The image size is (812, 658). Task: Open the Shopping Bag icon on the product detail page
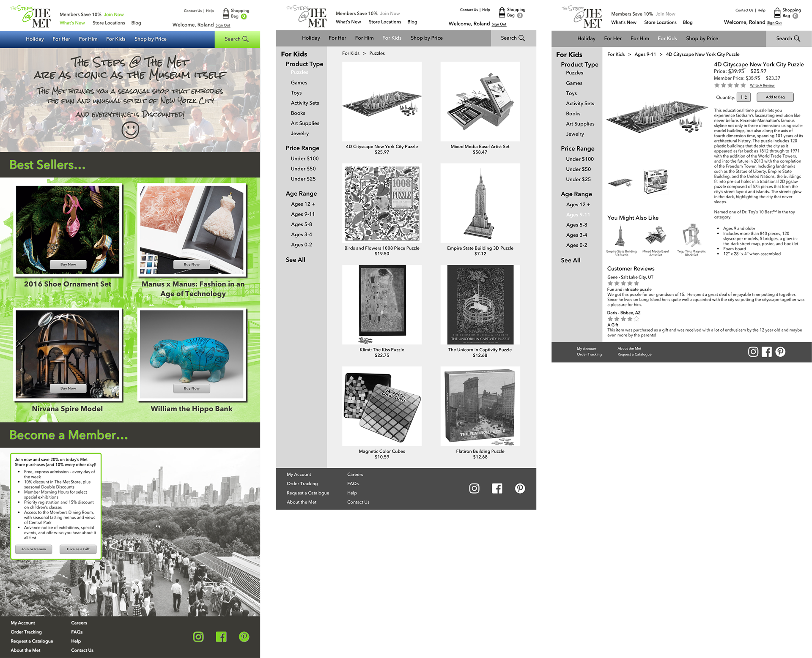pyautogui.click(x=777, y=13)
